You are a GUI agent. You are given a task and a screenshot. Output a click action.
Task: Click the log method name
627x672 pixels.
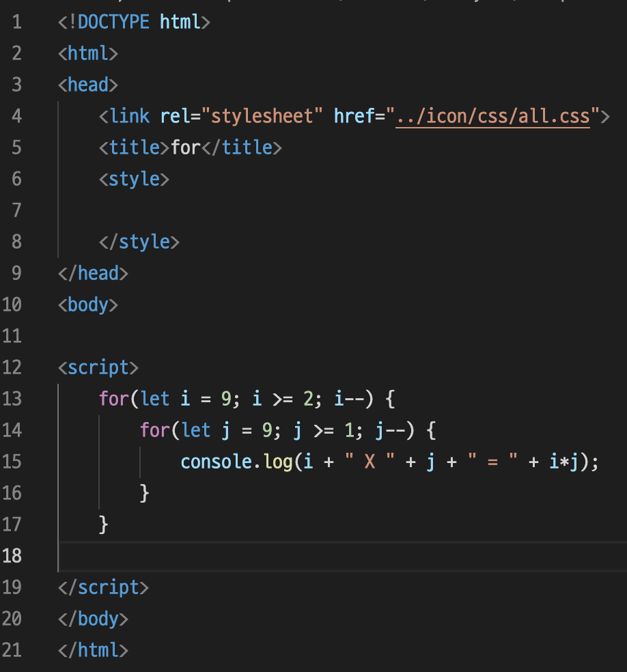pos(278,462)
